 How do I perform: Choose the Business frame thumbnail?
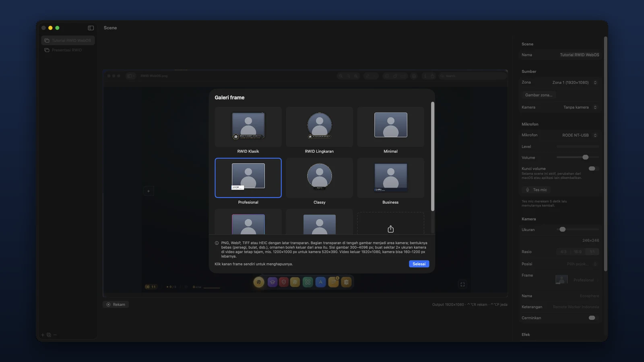(390, 178)
